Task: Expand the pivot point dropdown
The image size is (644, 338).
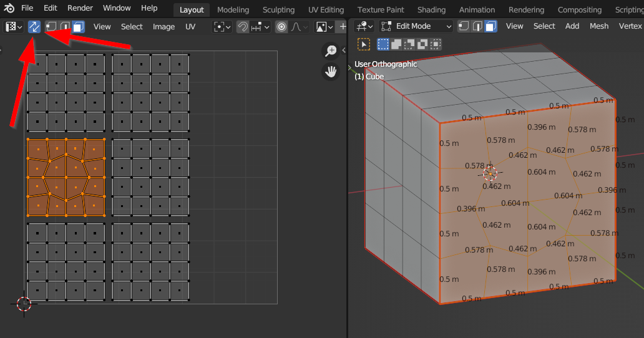Action: click(222, 27)
